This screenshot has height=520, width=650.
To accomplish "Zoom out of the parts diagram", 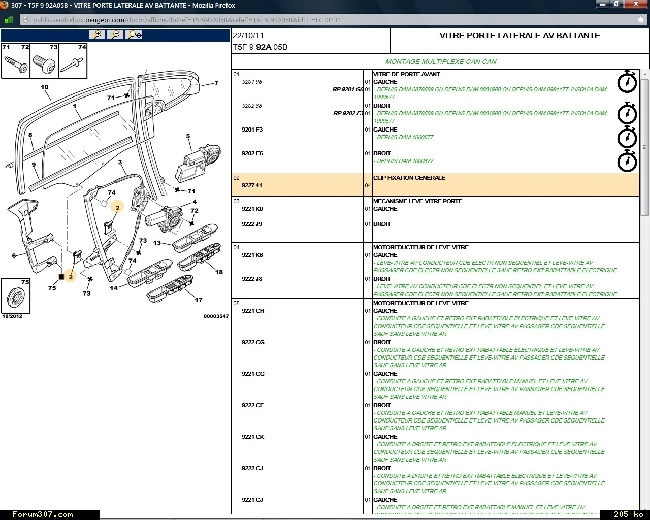I will point(115,35).
